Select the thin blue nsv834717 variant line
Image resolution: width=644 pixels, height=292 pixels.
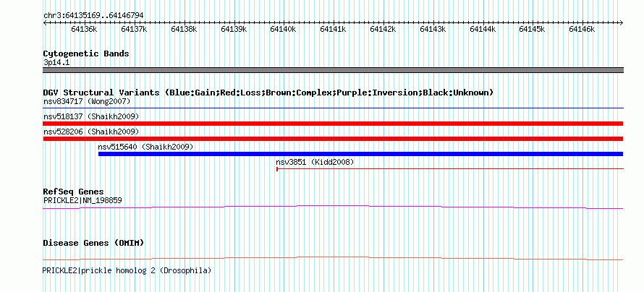tap(333, 108)
